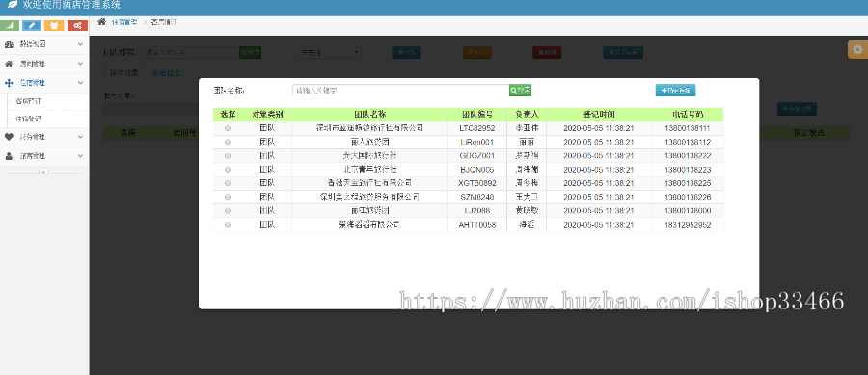
Task: Click phone number 13800138226
Action: coord(688,197)
